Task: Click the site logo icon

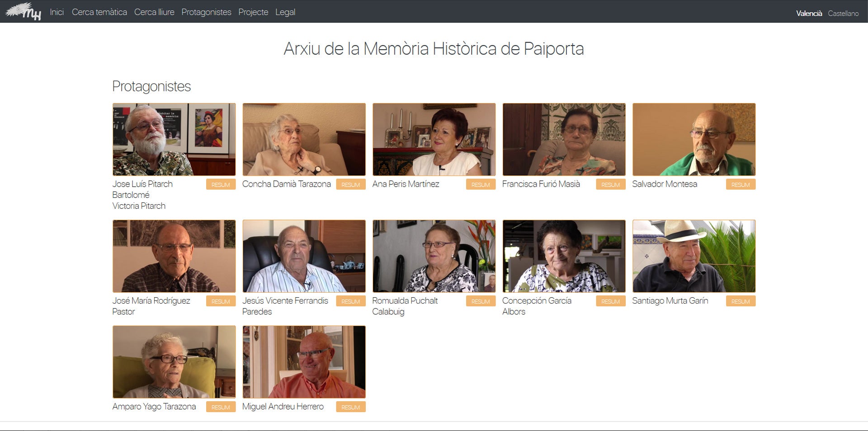Action: [22, 12]
